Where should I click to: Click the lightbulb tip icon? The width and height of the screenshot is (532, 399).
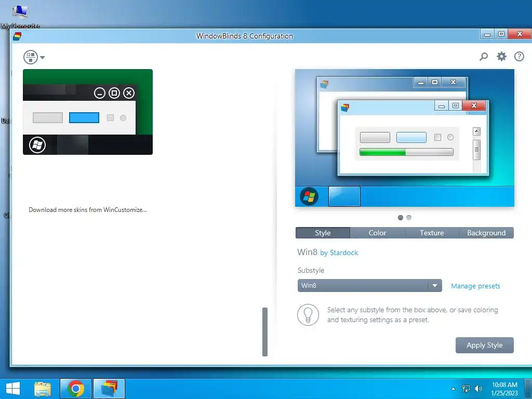click(x=308, y=315)
